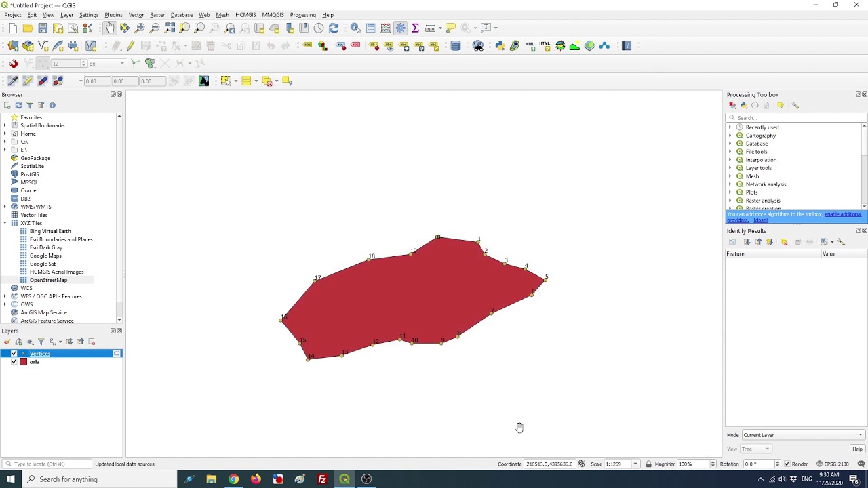Expand Network analysis group in toolbox
868x488 pixels.
tap(730, 184)
